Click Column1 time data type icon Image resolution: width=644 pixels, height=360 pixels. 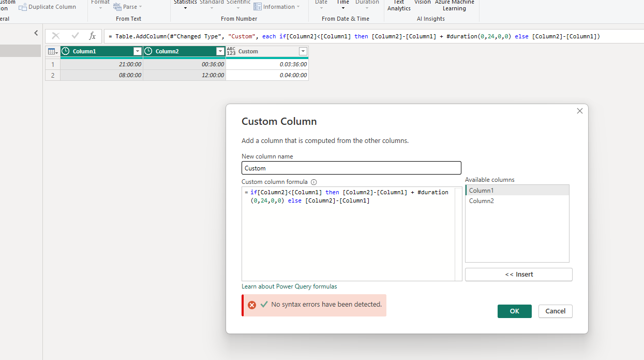[66, 51]
